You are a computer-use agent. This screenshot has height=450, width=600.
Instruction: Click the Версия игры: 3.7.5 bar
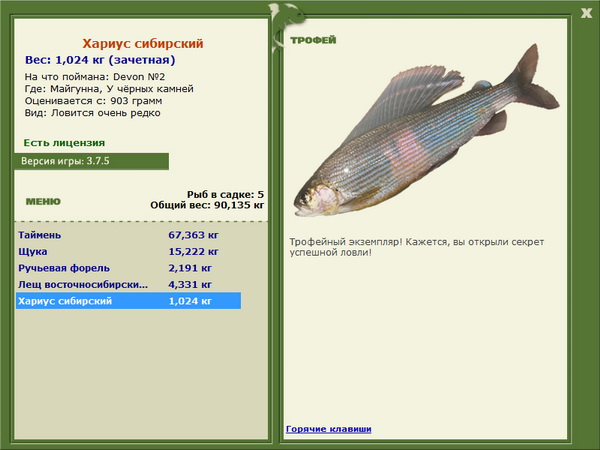pyautogui.click(x=91, y=161)
